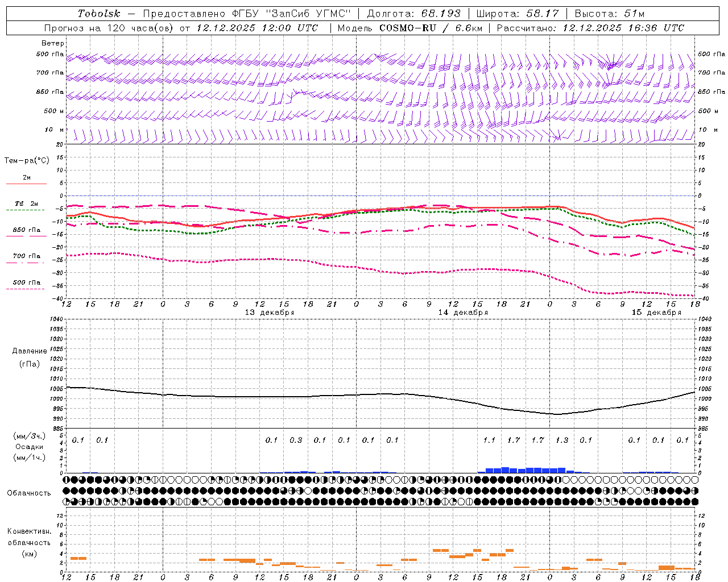Click the '(км)' unit under convective cloudiness
Image resolution: width=728 pixels, height=582 pixels.
pyautogui.click(x=29, y=554)
